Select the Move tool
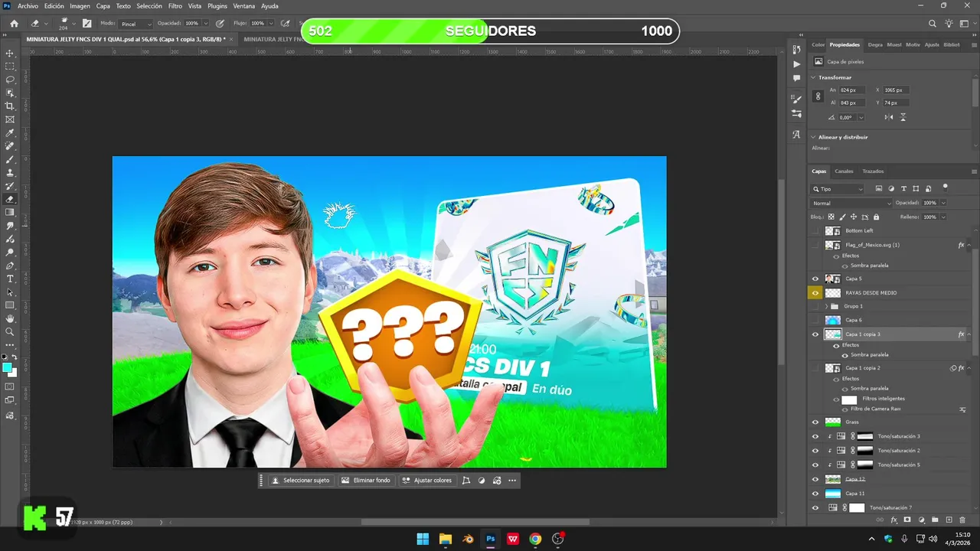The height and width of the screenshot is (551, 980). tap(10, 53)
